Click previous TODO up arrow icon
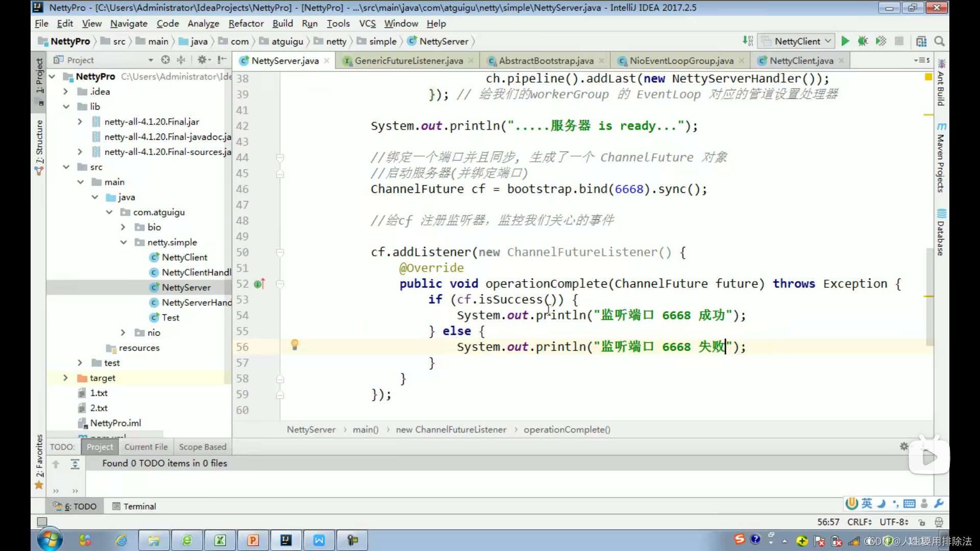 [x=56, y=464]
